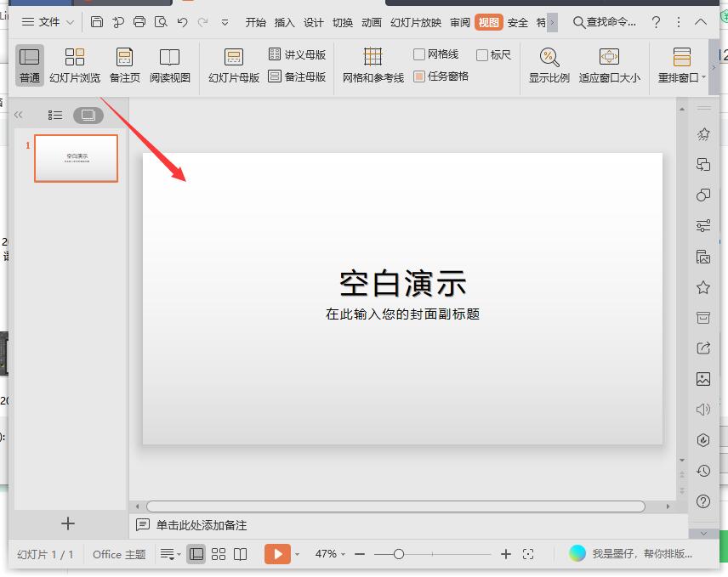
Task: Open the 切换 tab
Action: [343, 22]
